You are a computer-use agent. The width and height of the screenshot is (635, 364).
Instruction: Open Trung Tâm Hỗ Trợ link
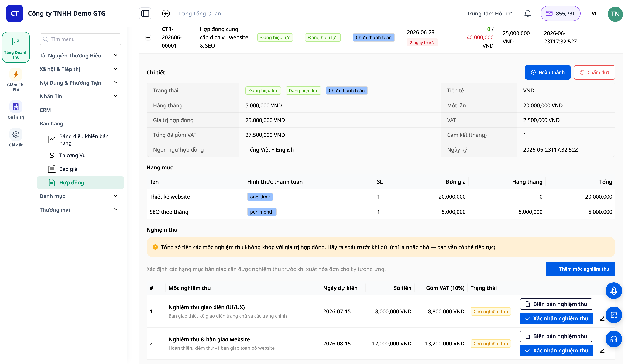click(x=489, y=13)
